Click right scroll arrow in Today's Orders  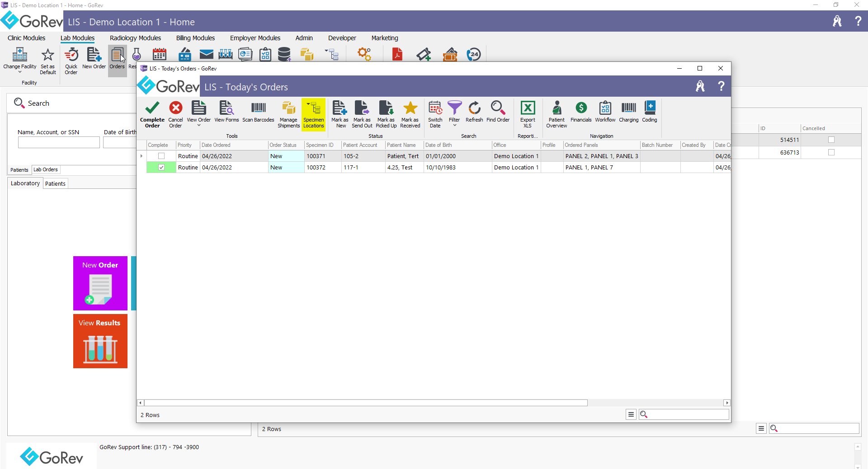tap(727, 403)
